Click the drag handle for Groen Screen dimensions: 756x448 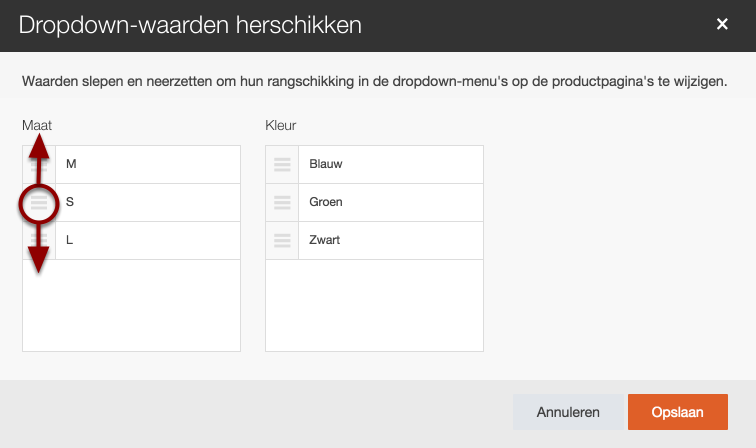click(282, 202)
